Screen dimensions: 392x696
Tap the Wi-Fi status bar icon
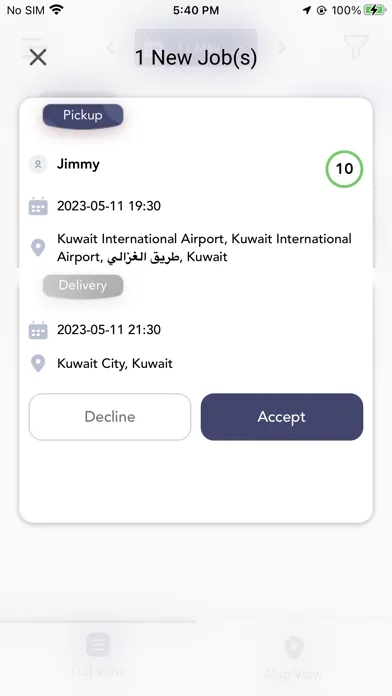56,10
